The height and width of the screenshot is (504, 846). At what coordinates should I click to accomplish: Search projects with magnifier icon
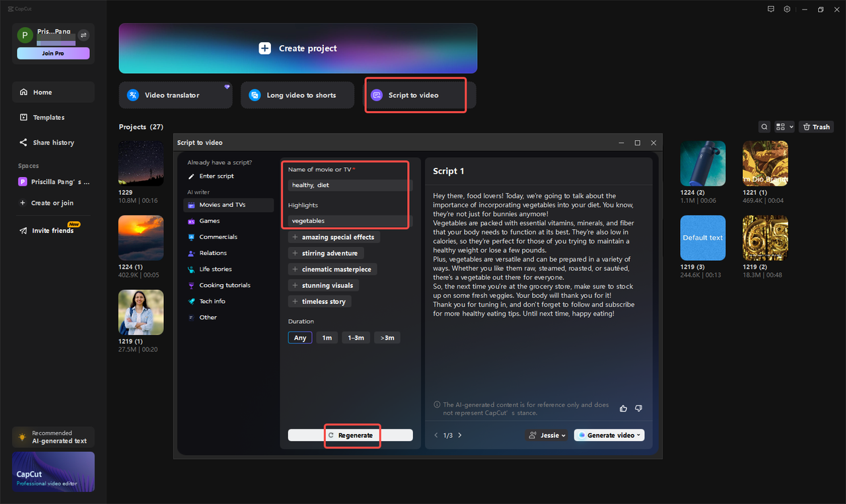[764, 127]
